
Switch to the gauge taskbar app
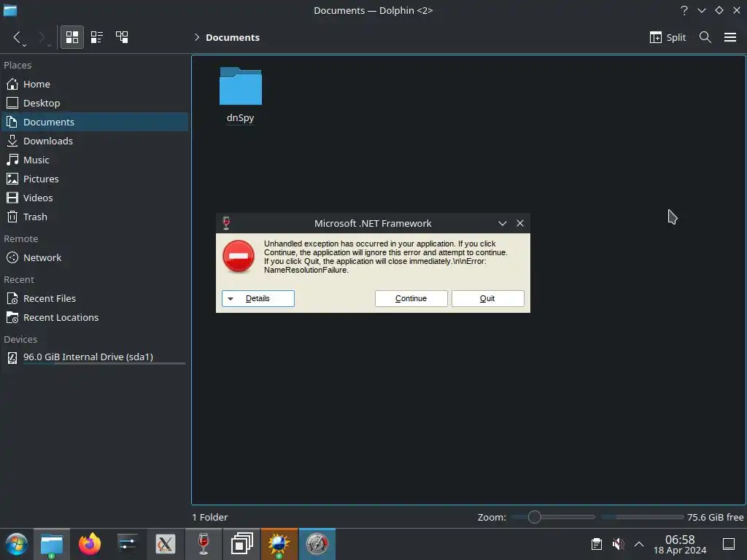[x=317, y=544]
